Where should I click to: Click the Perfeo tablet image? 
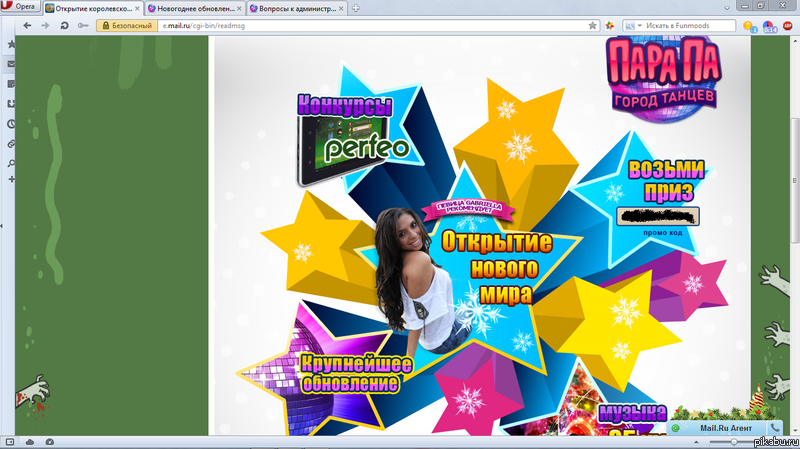(x=352, y=149)
